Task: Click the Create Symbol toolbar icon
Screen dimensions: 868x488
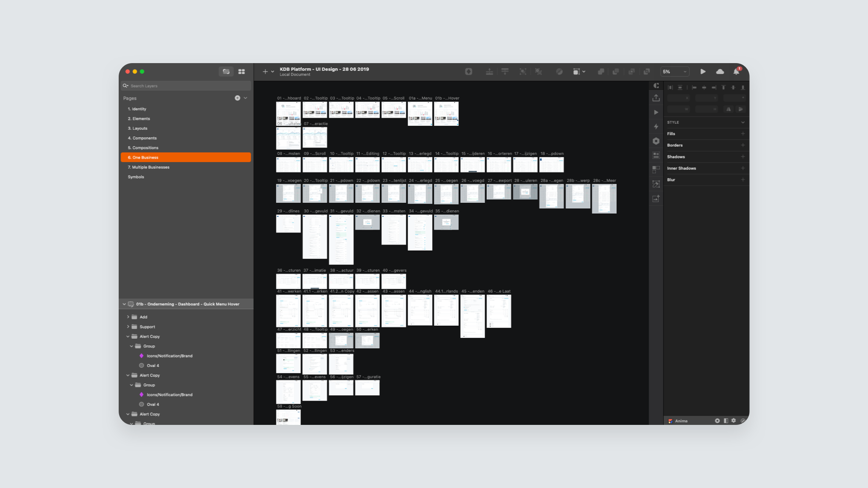Action: point(468,72)
